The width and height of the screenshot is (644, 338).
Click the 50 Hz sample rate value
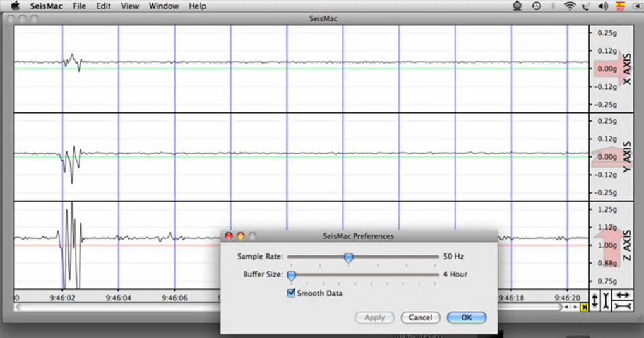click(x=453, y=257)
